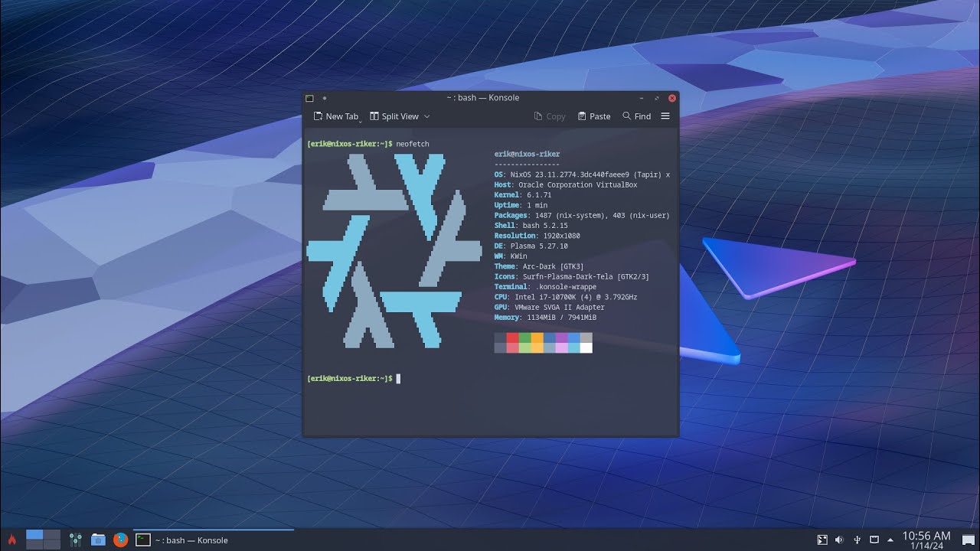The height and width of the screenshot is (551, 980).
Task: Open the Split View dropdown chevron
Action: (426, 116)
